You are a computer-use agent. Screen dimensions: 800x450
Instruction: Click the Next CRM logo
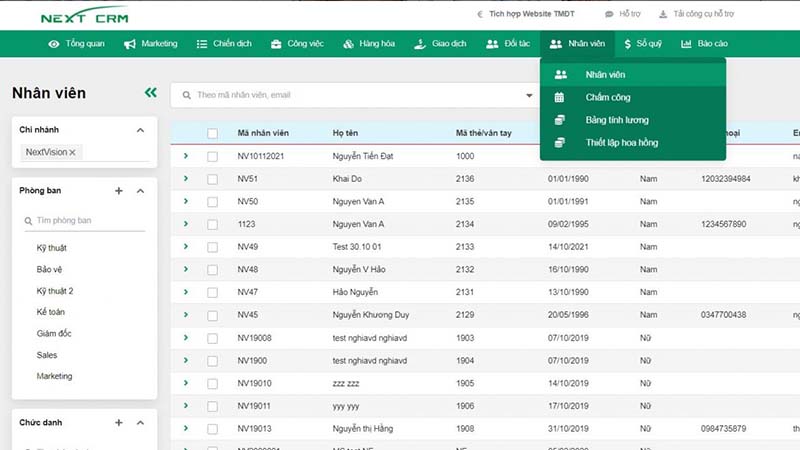84,16
